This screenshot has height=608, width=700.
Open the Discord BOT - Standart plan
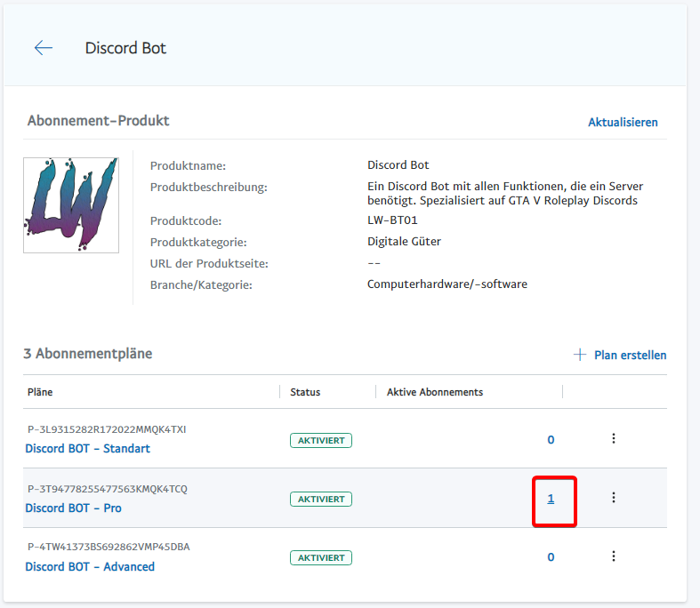(87, 449)
